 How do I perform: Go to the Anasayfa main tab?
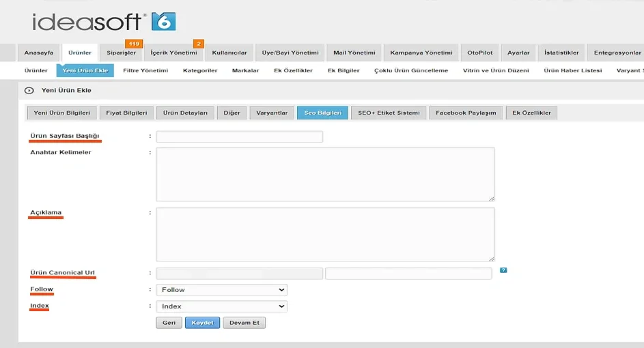click(x=39, y=53)
